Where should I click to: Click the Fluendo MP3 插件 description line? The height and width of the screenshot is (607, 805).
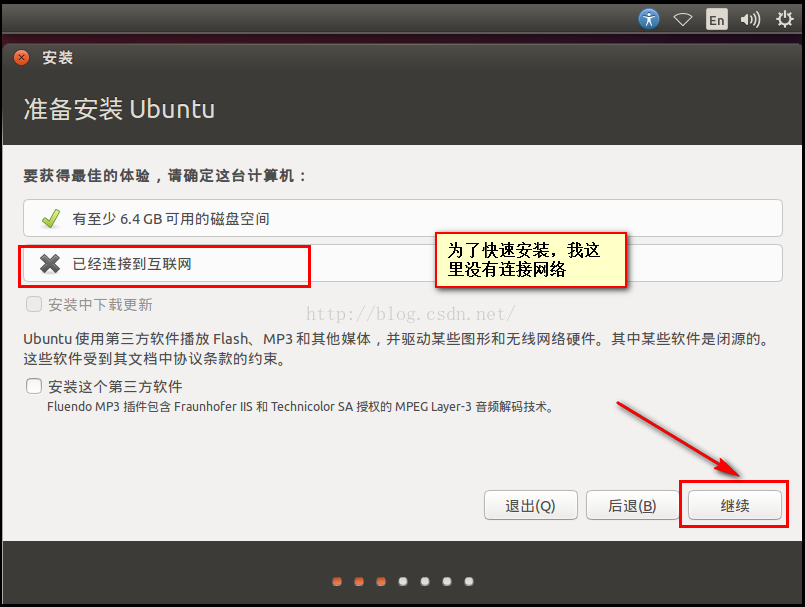point(300,407)
